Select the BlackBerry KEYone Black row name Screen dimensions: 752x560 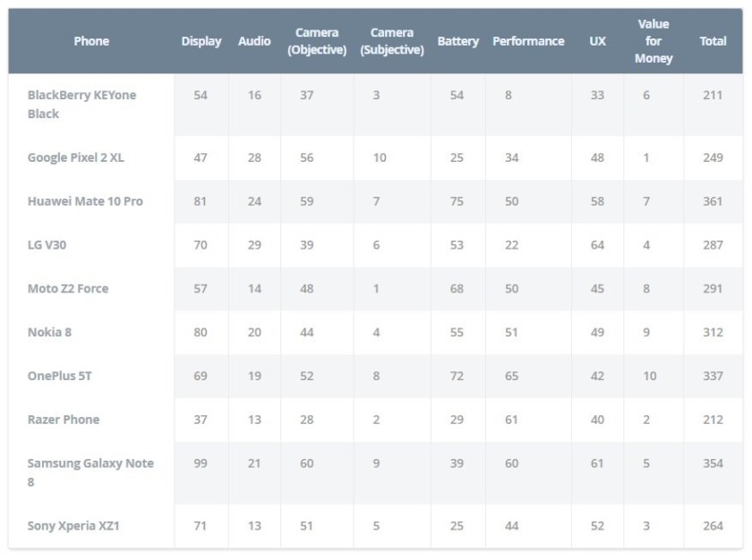pyautogui.click(x=81, y=105)
